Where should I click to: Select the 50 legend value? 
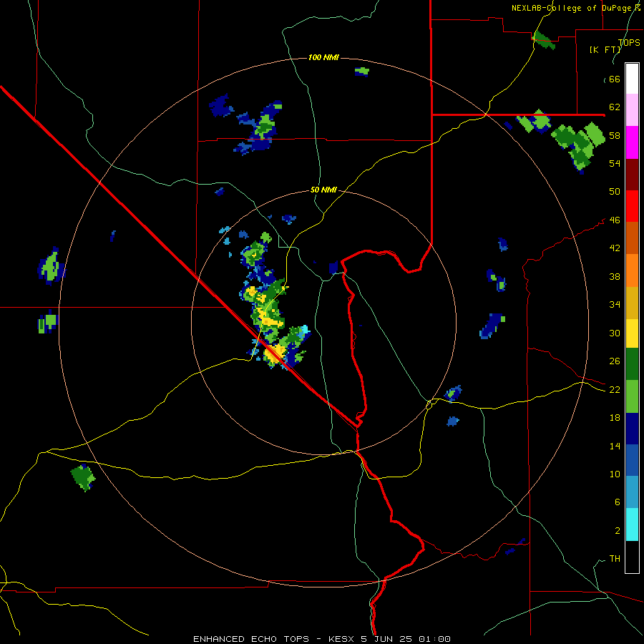615,192
